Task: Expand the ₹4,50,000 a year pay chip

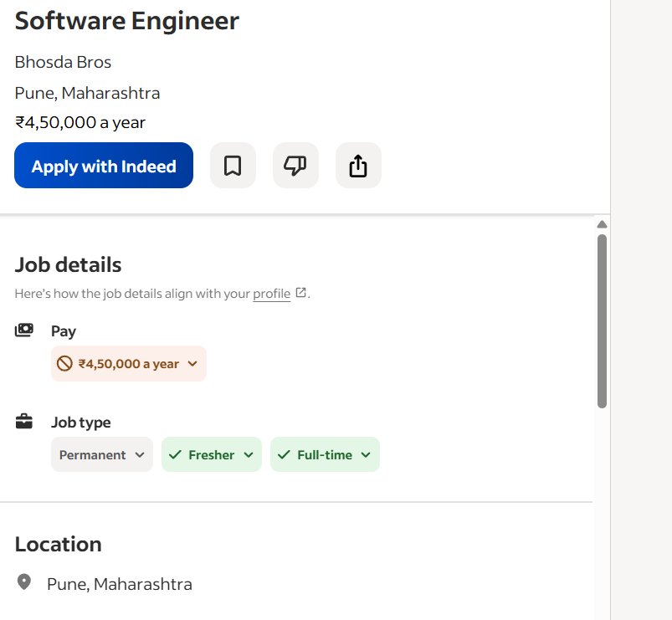Action: [129, 364]
